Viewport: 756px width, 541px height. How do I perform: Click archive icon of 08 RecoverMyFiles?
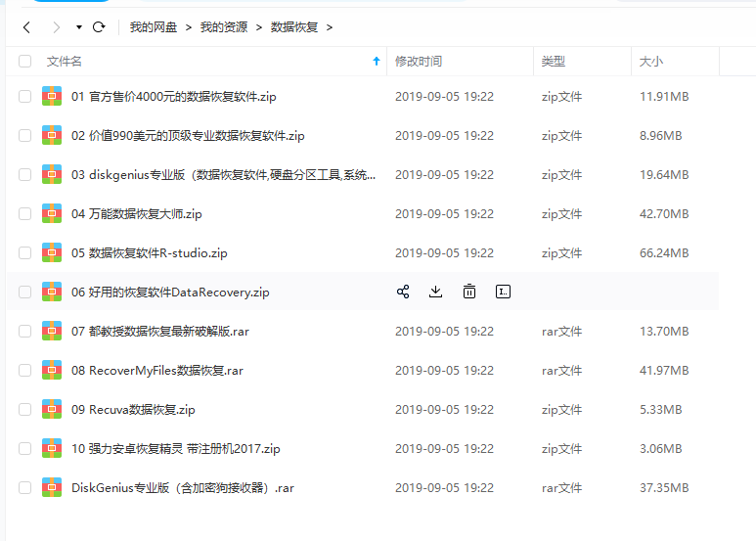52,370
